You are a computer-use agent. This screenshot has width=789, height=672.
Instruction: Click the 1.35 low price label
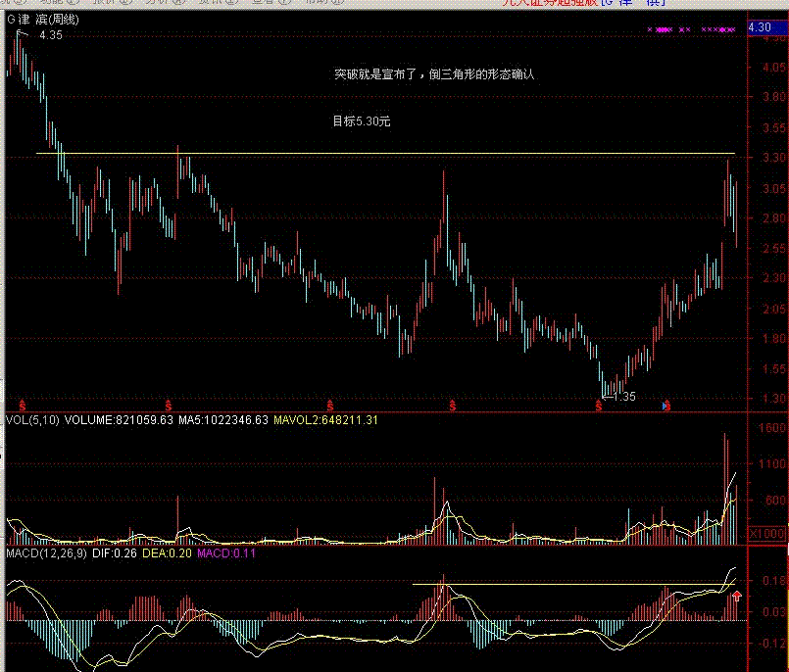coord(624,397)
